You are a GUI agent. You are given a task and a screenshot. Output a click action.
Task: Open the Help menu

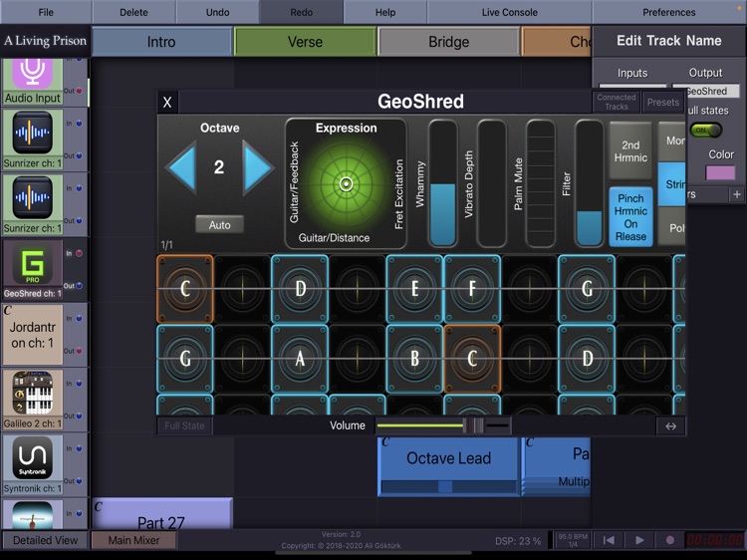tap(385, 12)
